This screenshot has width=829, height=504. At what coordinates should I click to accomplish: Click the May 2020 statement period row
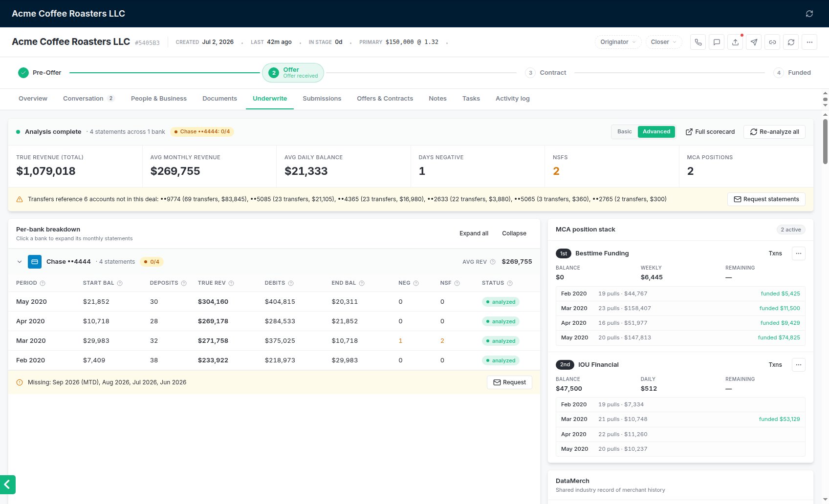(x=274, y=302)
